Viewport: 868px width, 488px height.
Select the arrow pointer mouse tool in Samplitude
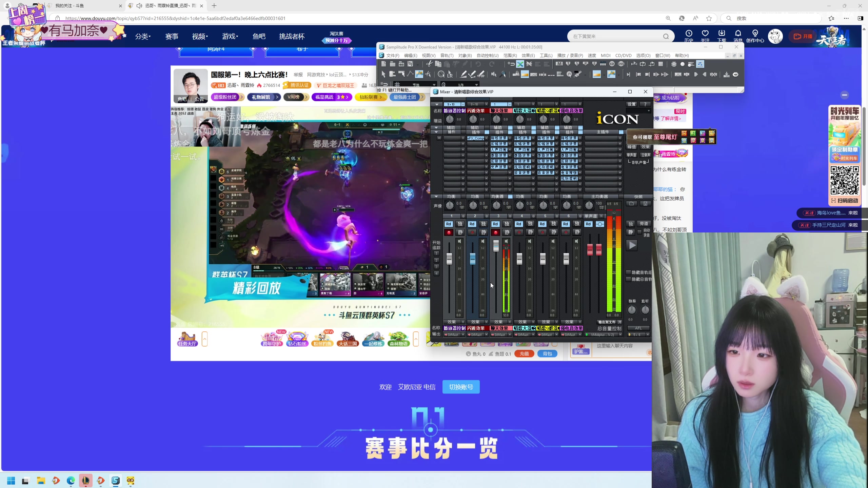383,75
